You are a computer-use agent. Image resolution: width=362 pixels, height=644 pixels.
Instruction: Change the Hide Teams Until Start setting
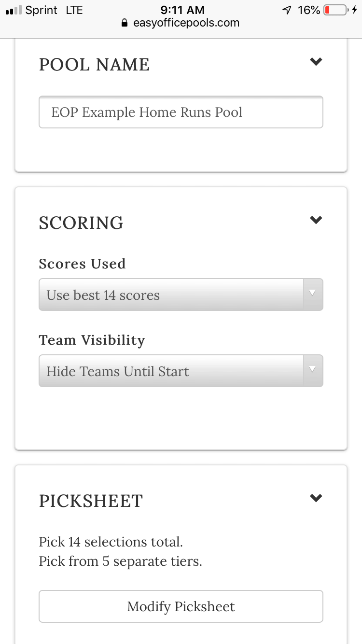(181, 371)
